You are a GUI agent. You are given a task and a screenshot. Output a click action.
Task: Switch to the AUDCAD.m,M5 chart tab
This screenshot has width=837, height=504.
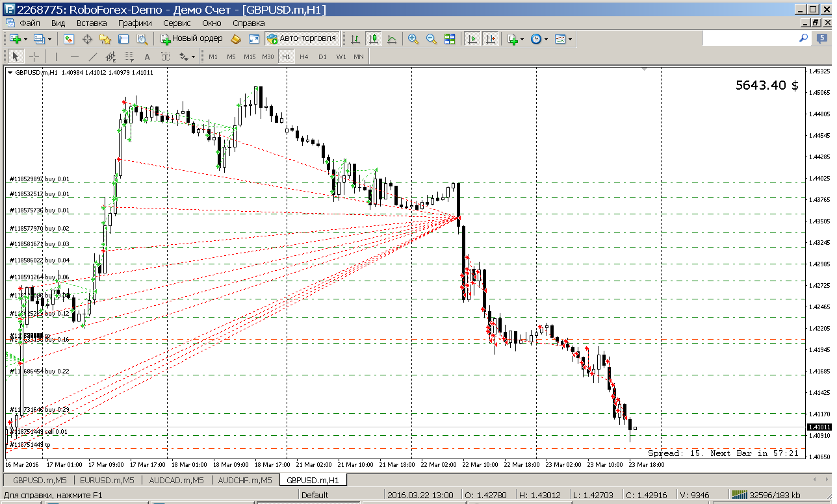coord(176,481)
